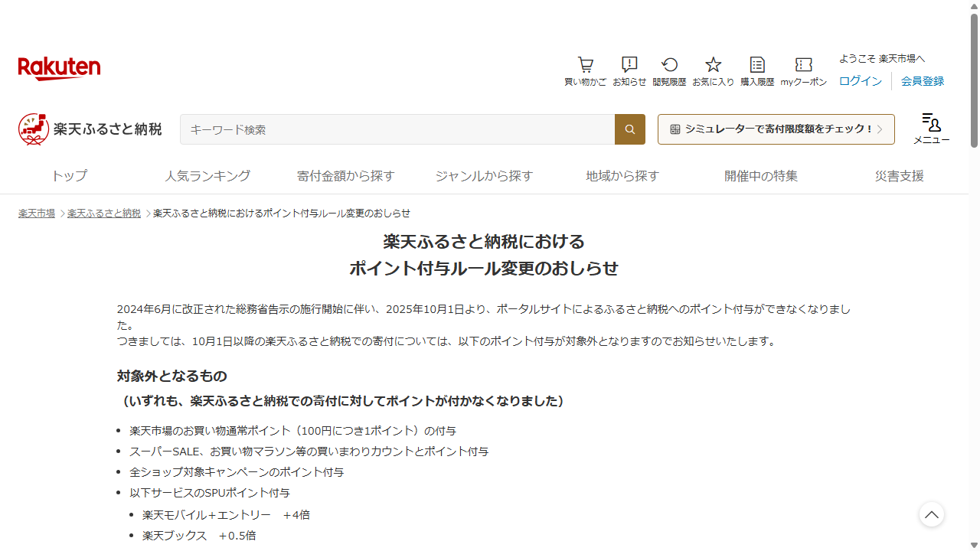Viewport: 980px width, 551px height.
Task: Open the メニュー user menu icon
Action: 931,129
